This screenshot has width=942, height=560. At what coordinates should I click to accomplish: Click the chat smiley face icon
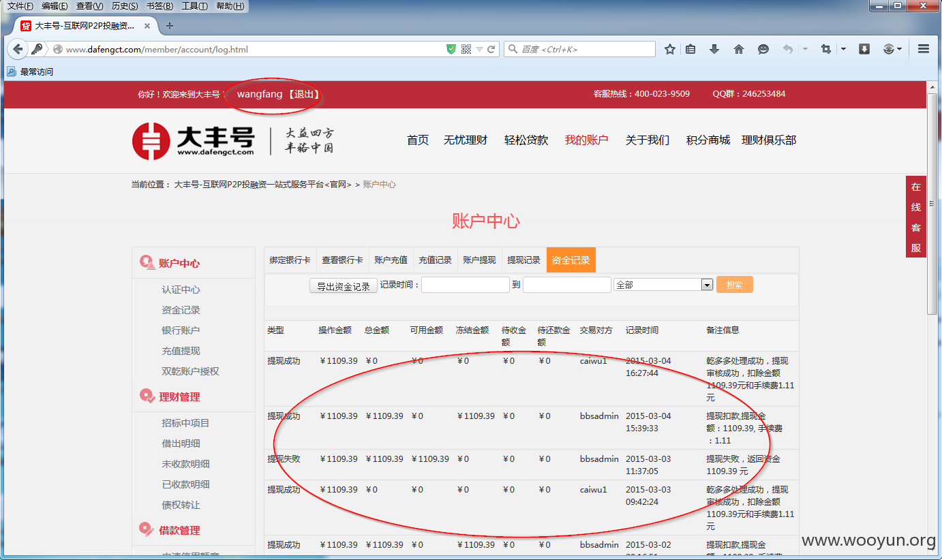[763, 49]
